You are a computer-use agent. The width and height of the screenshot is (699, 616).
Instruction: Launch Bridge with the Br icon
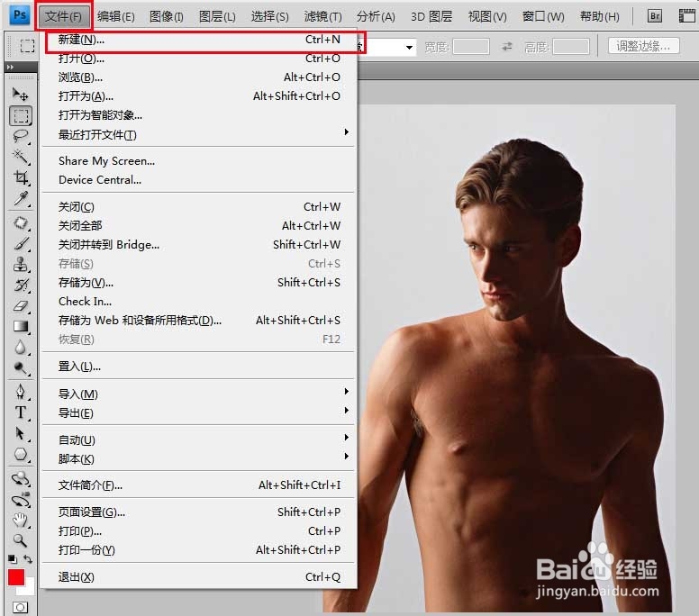[655, 16]
